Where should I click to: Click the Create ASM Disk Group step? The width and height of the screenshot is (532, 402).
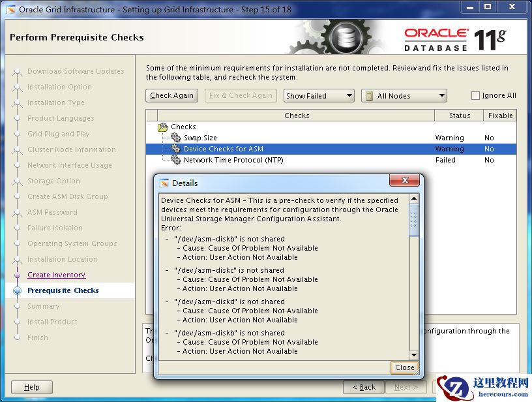point(68,196)
